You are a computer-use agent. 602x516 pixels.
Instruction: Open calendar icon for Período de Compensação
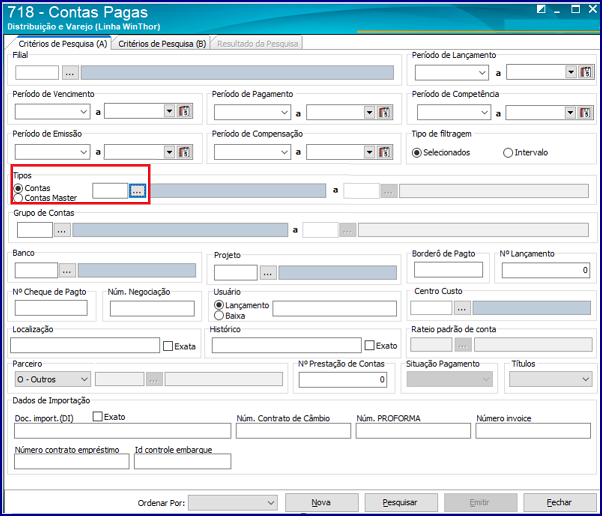tap(384, 152)
